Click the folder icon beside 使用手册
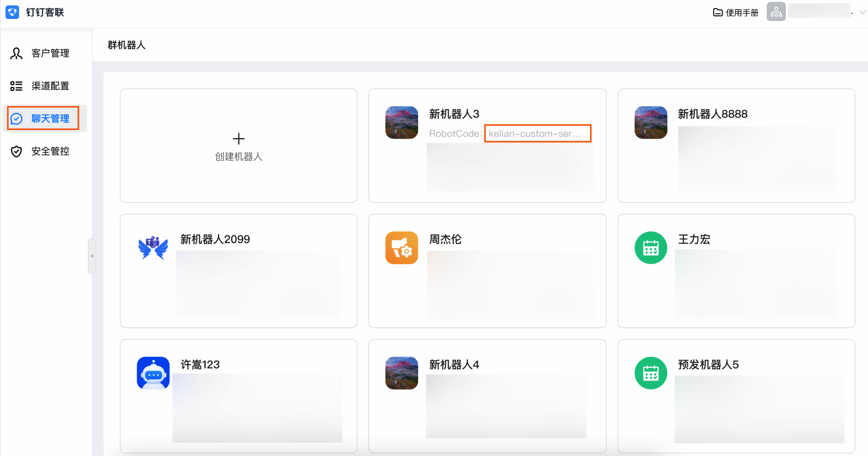The height and width of the screenshot is (456, 868). (x=717, y=12)
